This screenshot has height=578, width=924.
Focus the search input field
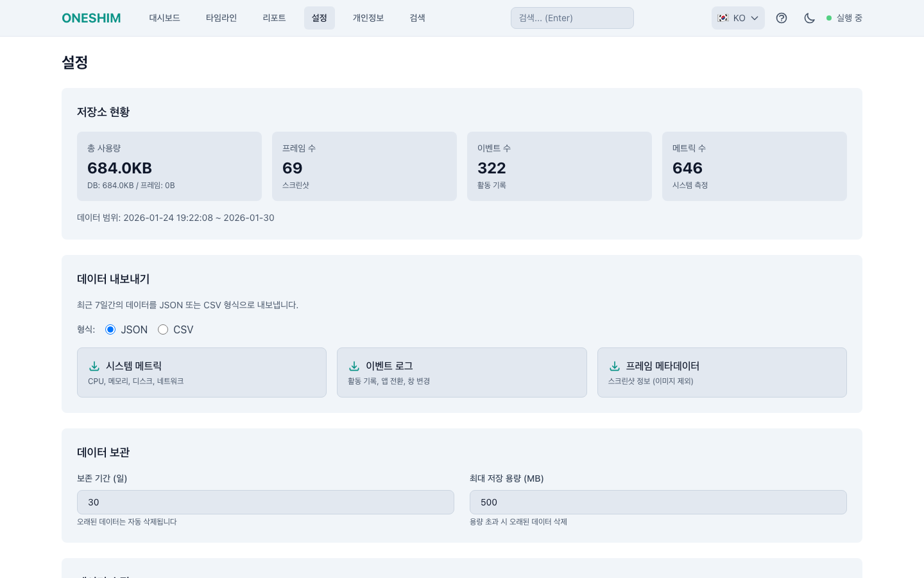(572, 18)
